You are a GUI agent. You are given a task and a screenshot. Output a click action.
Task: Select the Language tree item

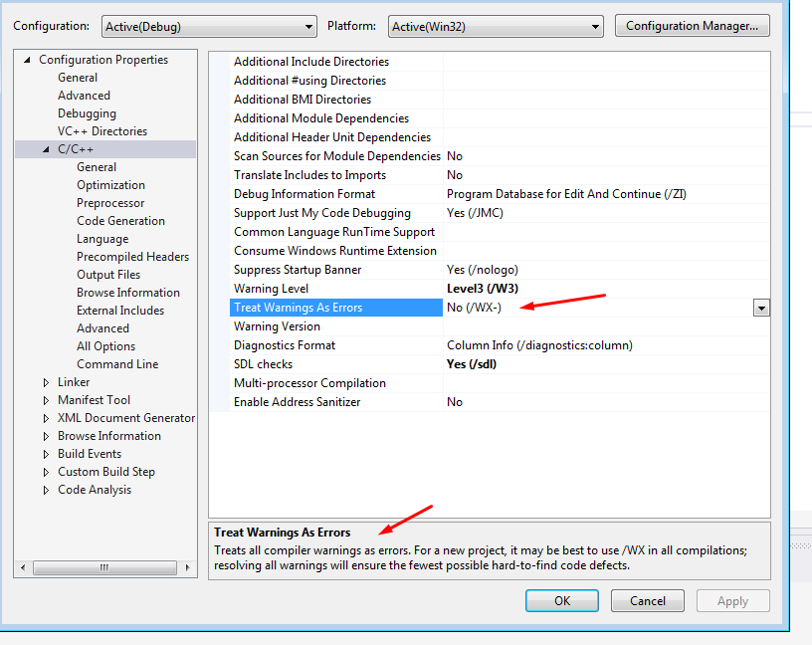pos(102,239)
